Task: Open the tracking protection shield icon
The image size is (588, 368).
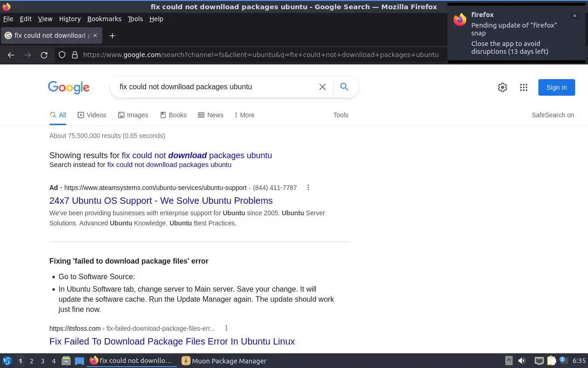Action: coord(62,55)
